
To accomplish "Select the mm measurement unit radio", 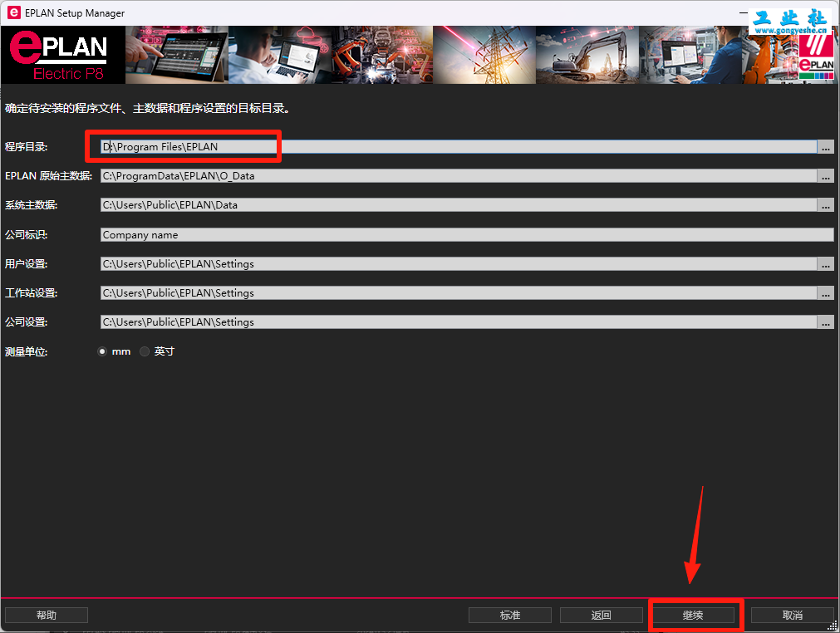I will [x=102, y=352].
